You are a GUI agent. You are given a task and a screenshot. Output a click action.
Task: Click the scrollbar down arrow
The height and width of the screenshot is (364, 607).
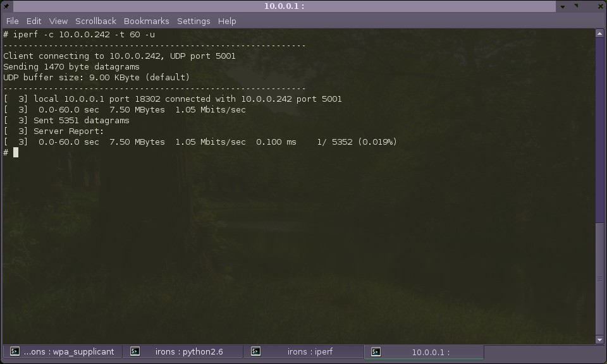599,340
